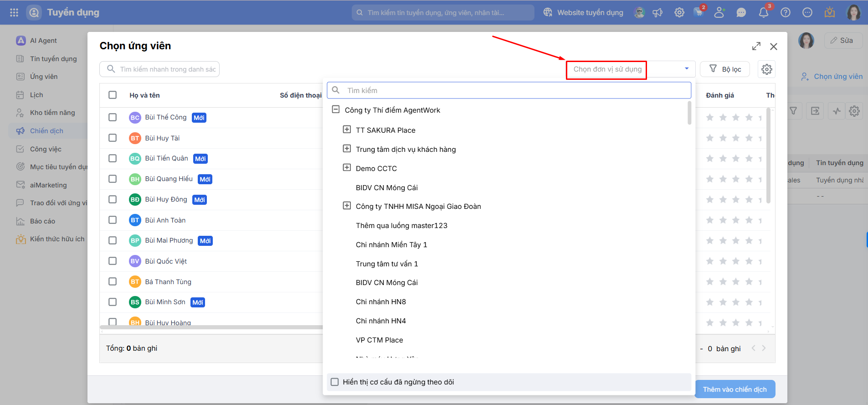
Task: Open Bộ lọc filter button
Action: pos(725,69)
